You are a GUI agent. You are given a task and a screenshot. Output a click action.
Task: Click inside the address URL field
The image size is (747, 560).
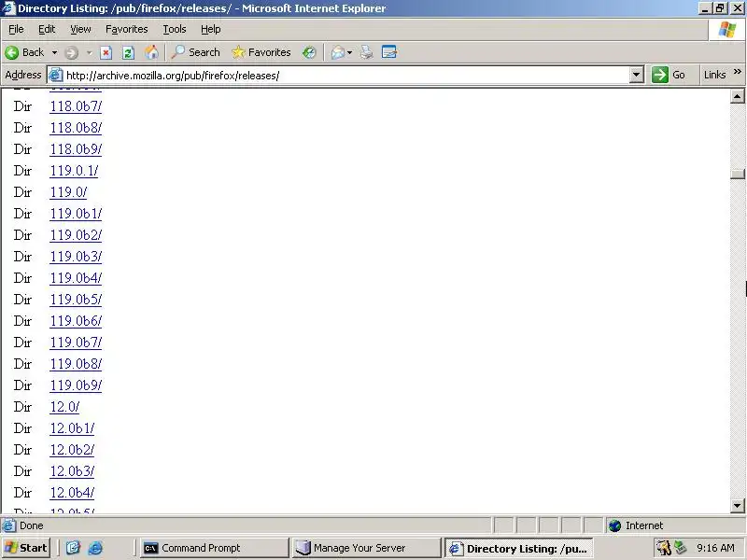click(345, 76)
